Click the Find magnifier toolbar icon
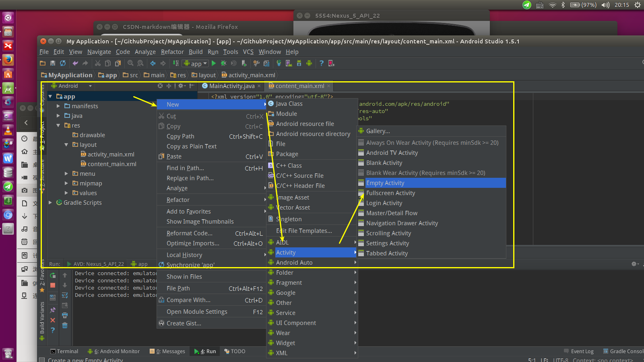This screenshot has height=362, width=644. (130, 63)
